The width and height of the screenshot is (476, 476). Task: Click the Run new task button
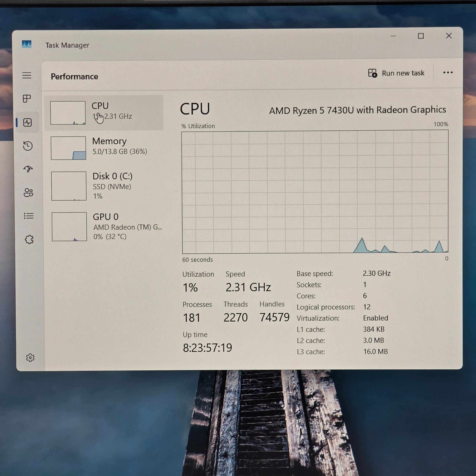(x=396, y=73)
